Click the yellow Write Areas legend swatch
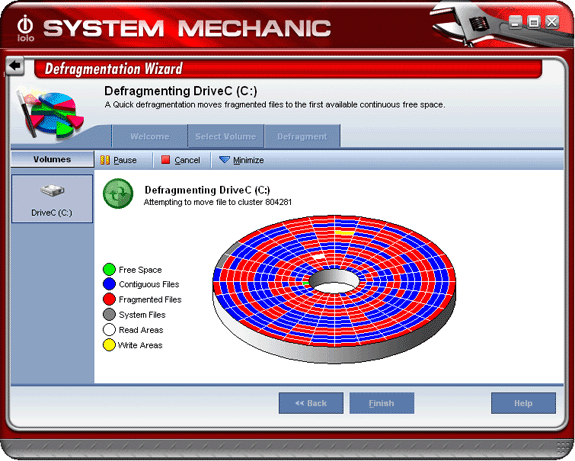Image resolution: width=575 pixels, height=461 pixels. pos(109,345)
